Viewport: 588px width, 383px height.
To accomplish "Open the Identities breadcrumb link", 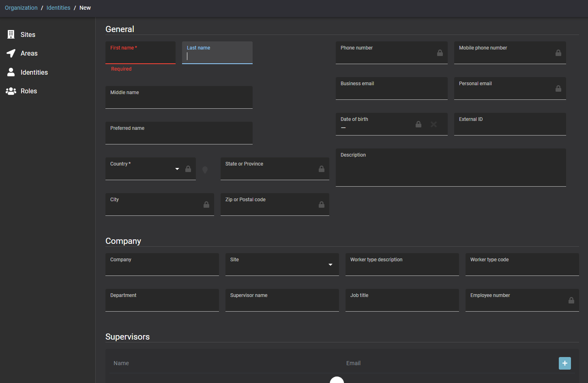I will point(58,8).
